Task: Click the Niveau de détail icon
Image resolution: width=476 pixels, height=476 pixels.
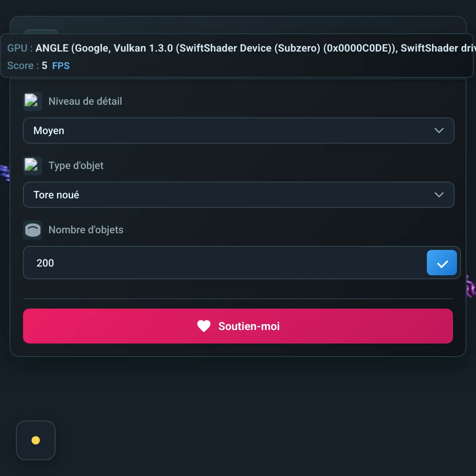Action: click(x=32, y=101)
